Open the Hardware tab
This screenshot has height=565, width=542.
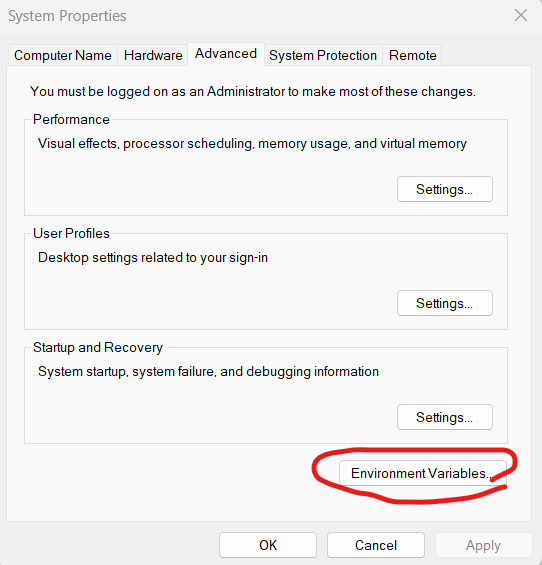point(153,55)
